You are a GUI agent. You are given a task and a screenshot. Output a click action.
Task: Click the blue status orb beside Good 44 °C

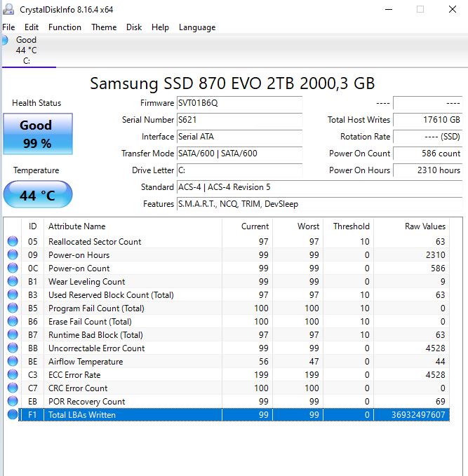pyautogui.click(x=4, y=41)
